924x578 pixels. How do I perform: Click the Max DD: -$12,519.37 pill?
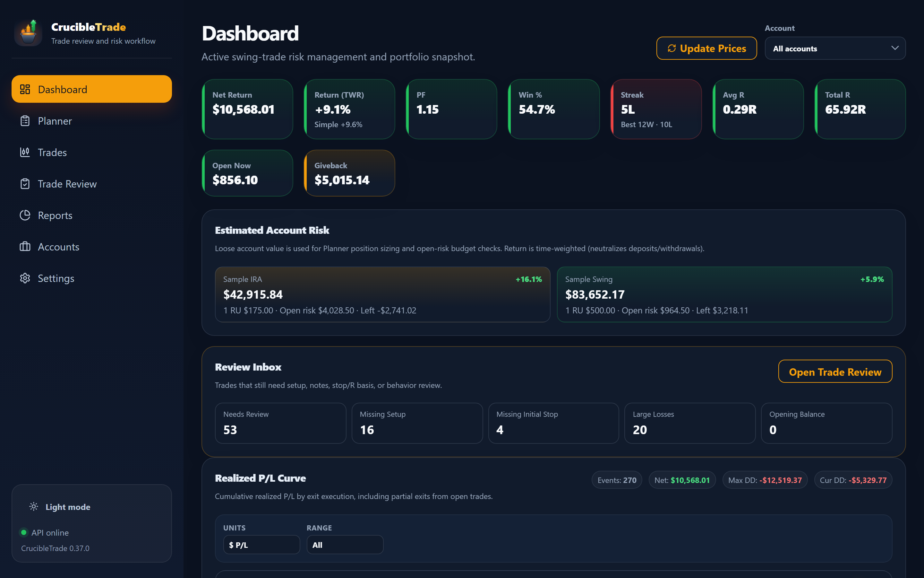[765, 480]
